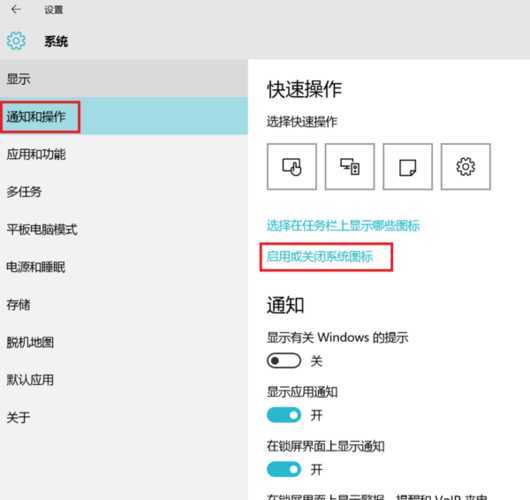Image resolution: width=530 pixels, height=500 pixels.
Task: Turn off 在锁屏界面上显示通知 switch
Action: point(284,469)
